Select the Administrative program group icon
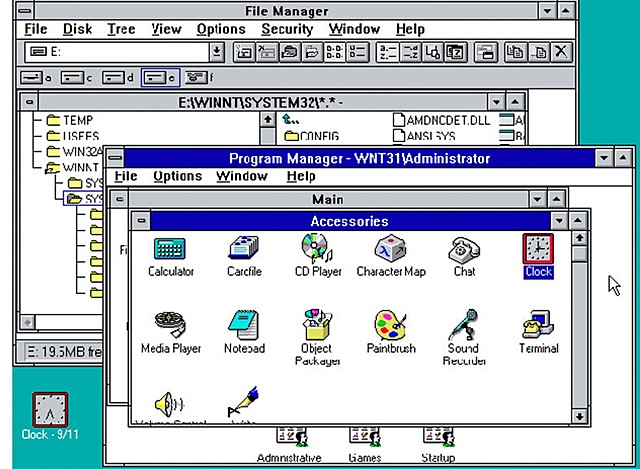Image resolution: width=640 pixels, height=469 pixels. [x=291, y=437]
